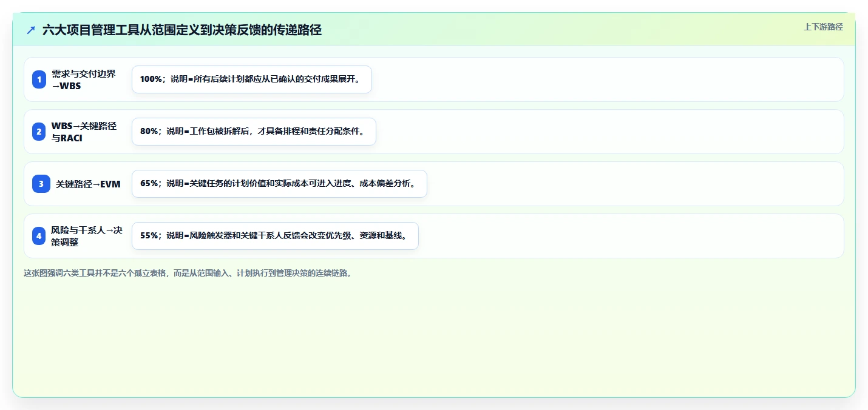Click the title 六大项目管理工具从范围定义到决策反馈的传递路径
Image resolution: width=868 pixels, height=410 pixels.
coord(182,30)
